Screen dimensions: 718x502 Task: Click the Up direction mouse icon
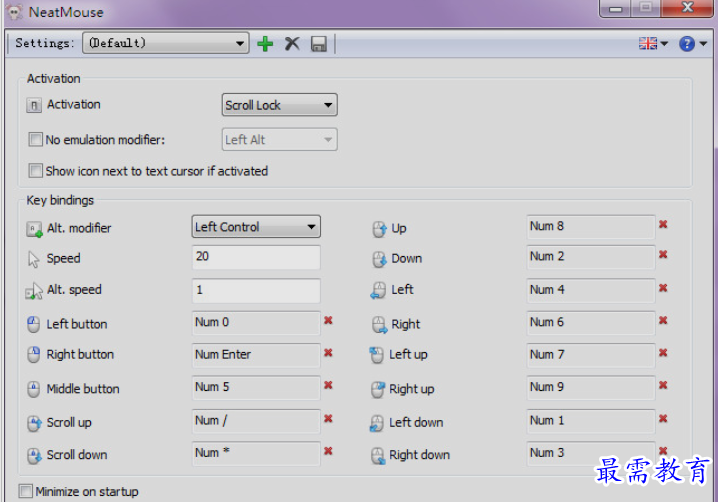click(380, 229)
